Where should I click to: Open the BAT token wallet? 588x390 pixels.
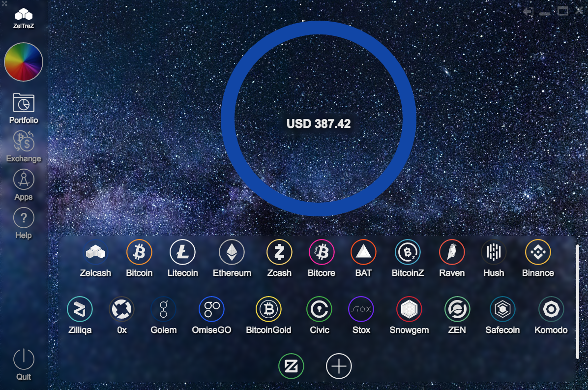point(363,259)
